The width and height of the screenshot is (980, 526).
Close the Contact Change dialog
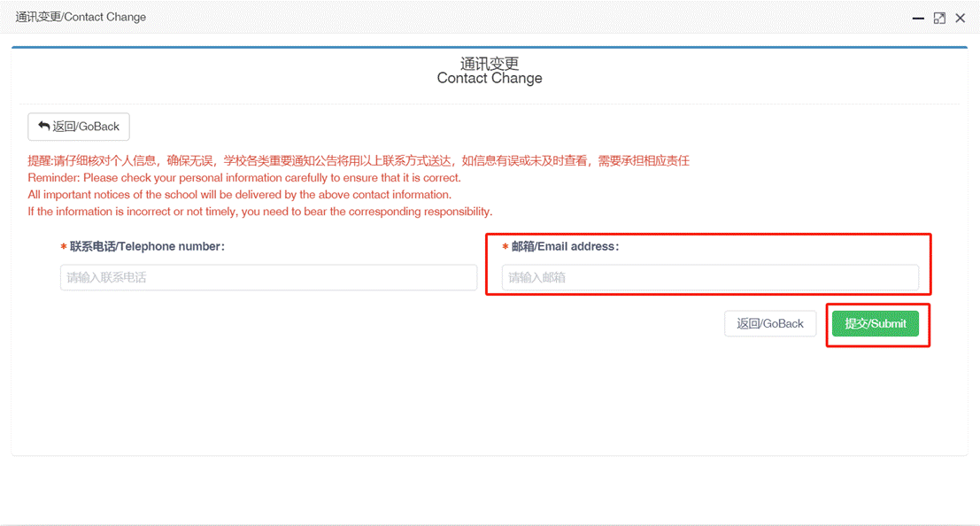(960, 18)
